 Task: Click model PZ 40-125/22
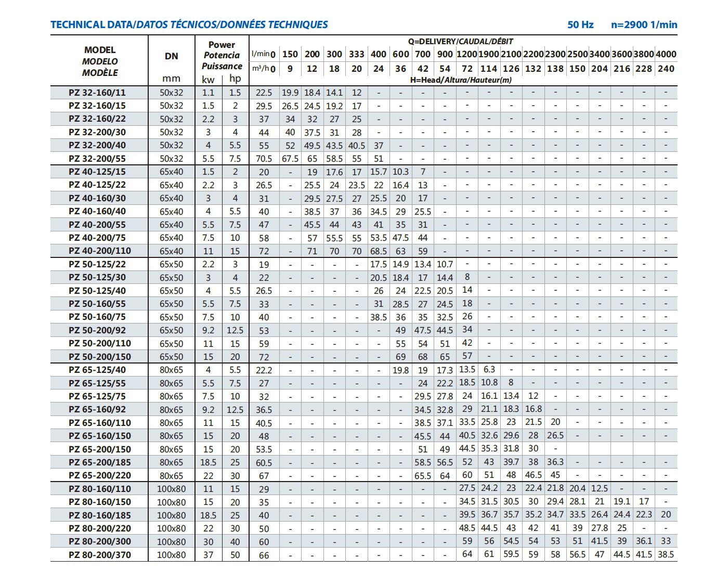click(x=97, y=185)
